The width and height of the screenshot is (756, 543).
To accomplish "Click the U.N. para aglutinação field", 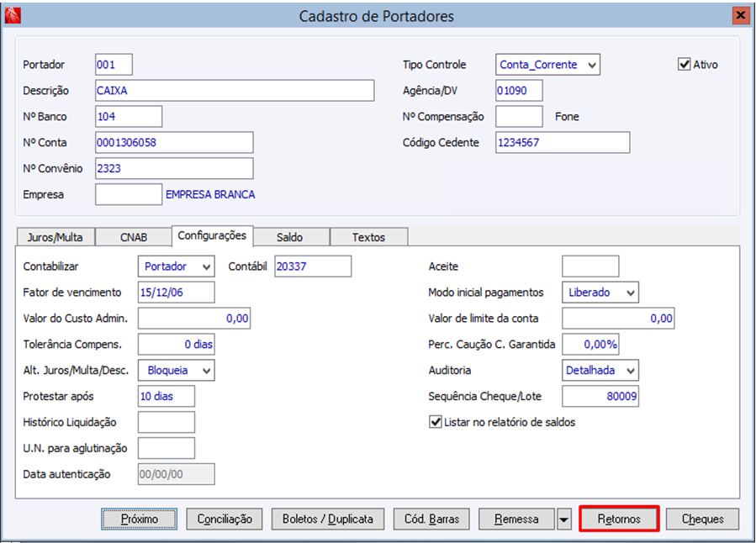I will [167, 449].
